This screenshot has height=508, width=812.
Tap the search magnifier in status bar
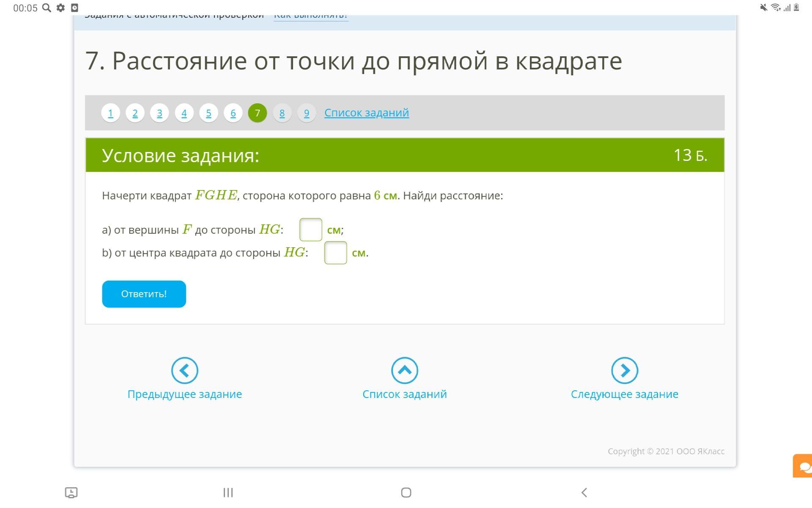pyautogui.click(x=47, y=8)
